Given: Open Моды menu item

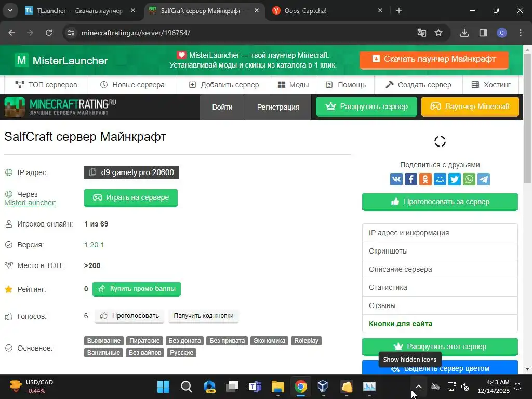Looking at the screenshot, I should (x=293, y=85).
